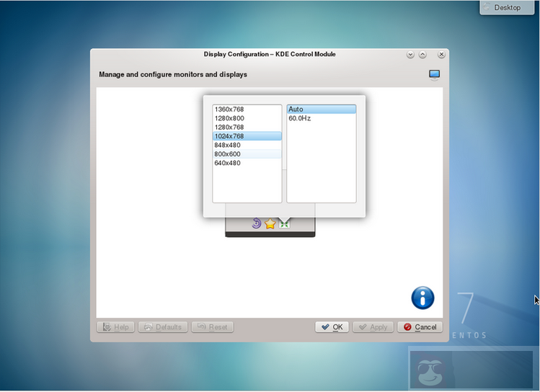The image size is (540, 392).
Task: Maximize the Display Configuration window
Action: 422,54
